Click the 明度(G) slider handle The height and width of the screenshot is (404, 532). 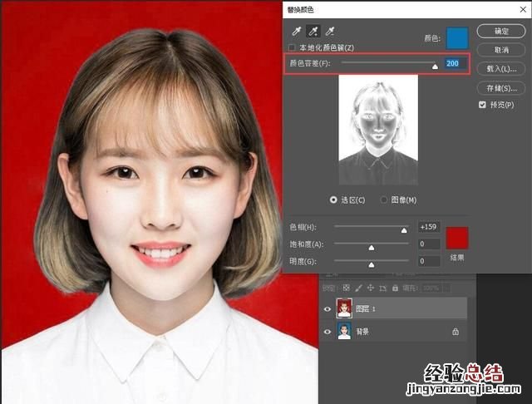pyautogui.click(x=372, y=264)
